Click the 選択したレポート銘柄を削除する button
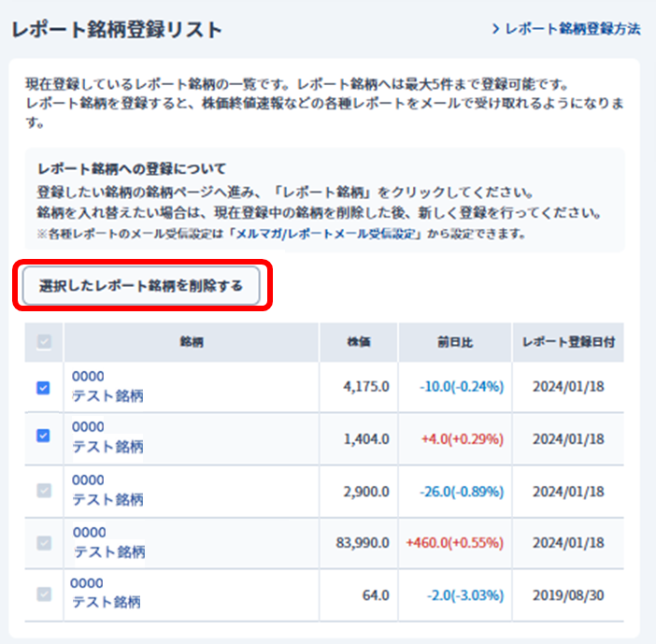656x644 pixels. tap(141, 287)
